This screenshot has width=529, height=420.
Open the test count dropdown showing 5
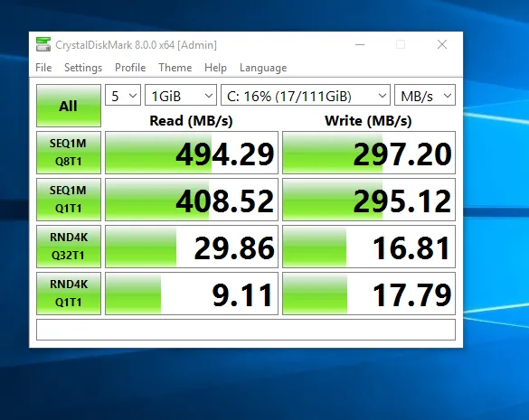coord(123,95)
